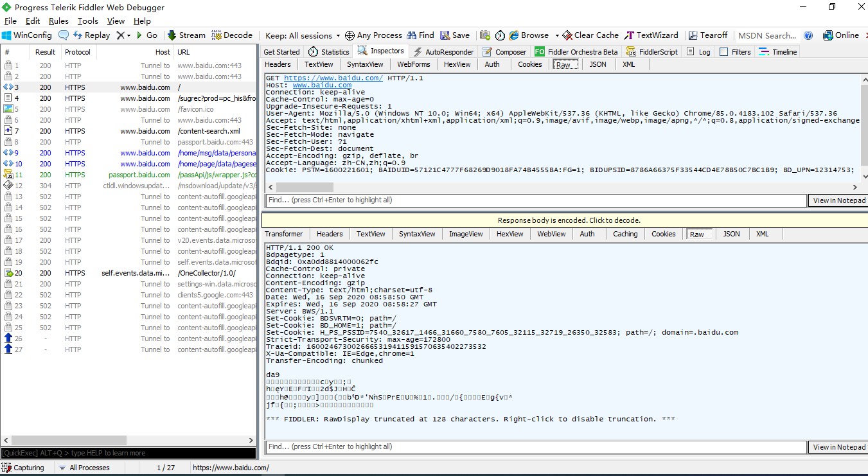Toggle Decode mode in toolbar

click(x=232, y=35)
